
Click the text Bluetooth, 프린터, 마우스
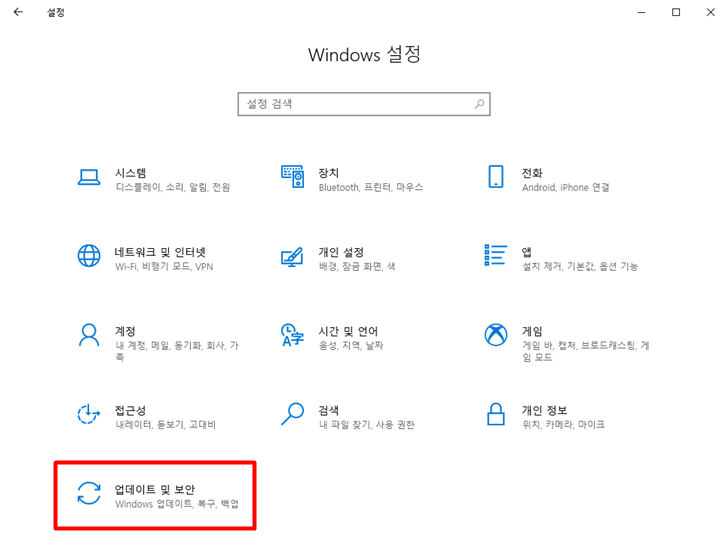[x=370, y=187]
